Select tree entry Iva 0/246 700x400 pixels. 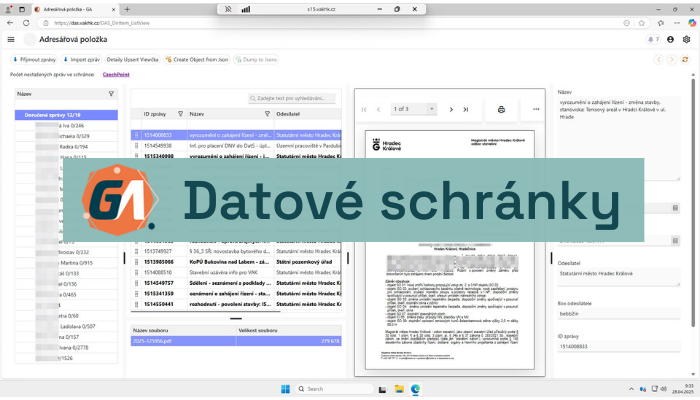pyautogui.click(x=67, y=125)
